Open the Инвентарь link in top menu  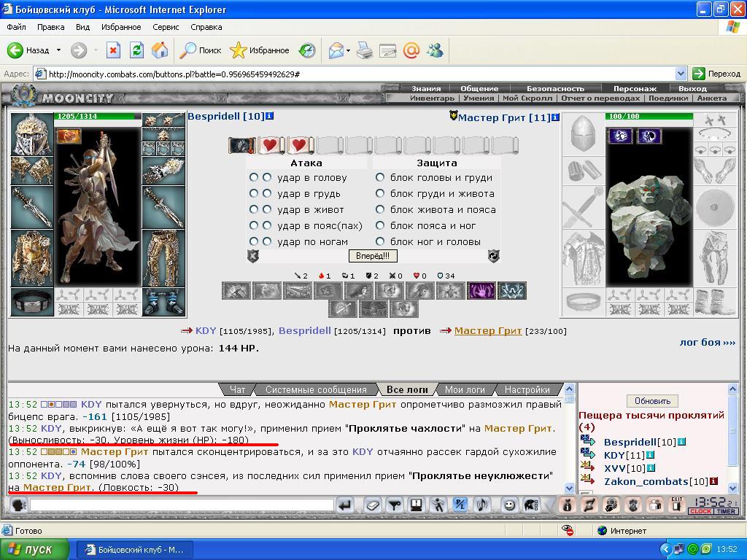(x=432, y=98)
